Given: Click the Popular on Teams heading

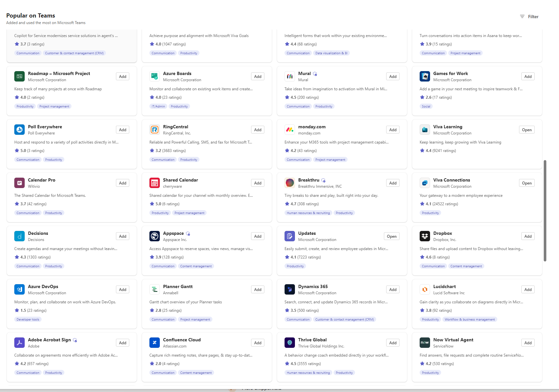Looking at the screenshot, I should (31, 16).
